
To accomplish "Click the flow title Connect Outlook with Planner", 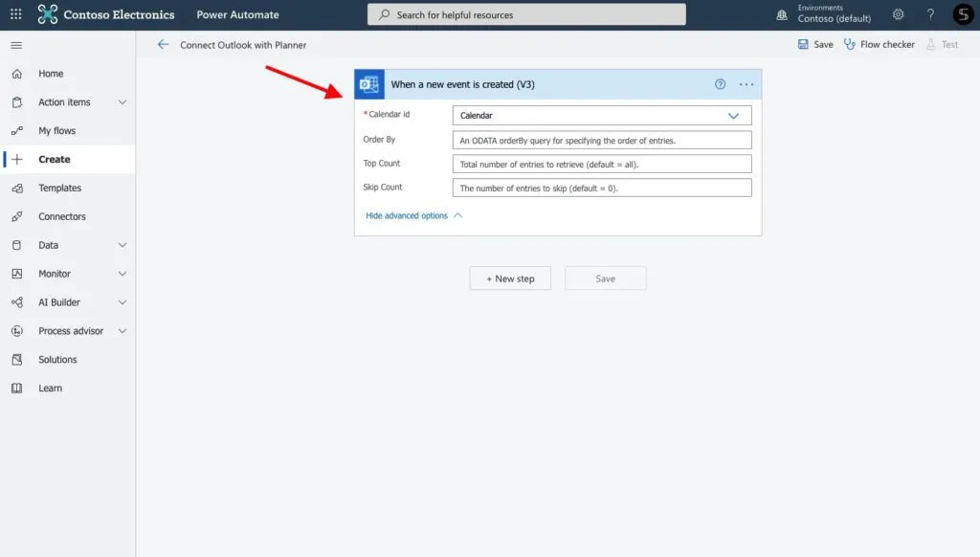I will click(243, 45).
